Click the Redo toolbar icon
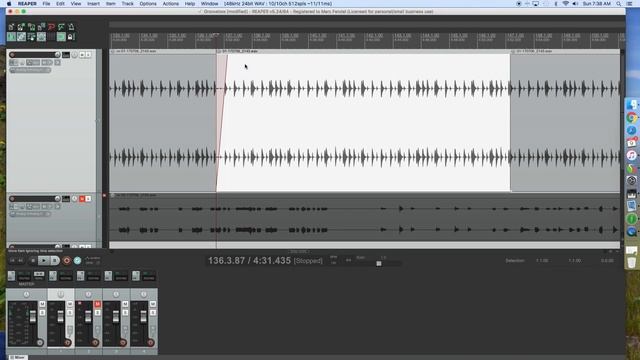This screenshot has height=360, width=640. pos(61,27)
